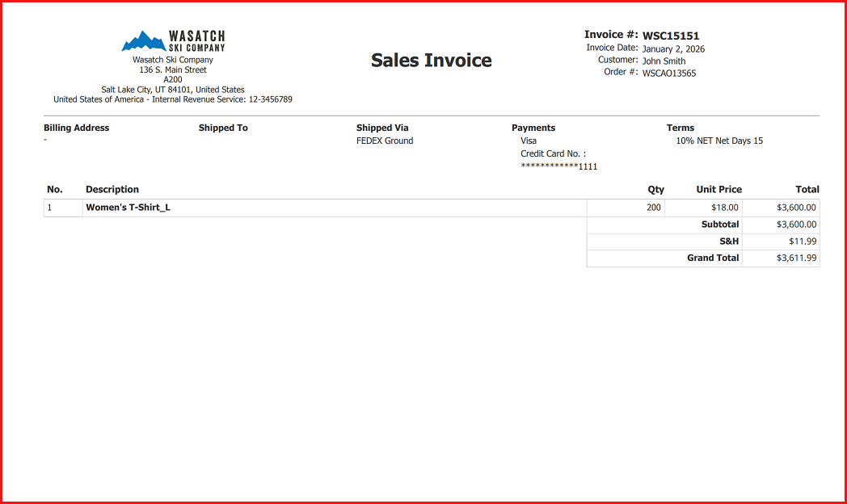Screen dimensions: 847x504
Task: Click the 136 S. Main Street address line
Action: 173,70
